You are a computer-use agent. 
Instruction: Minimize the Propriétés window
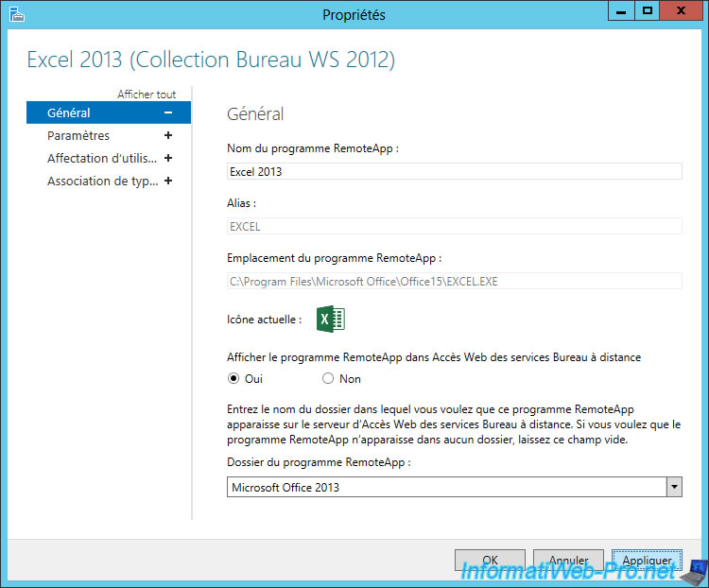point(621,10)
